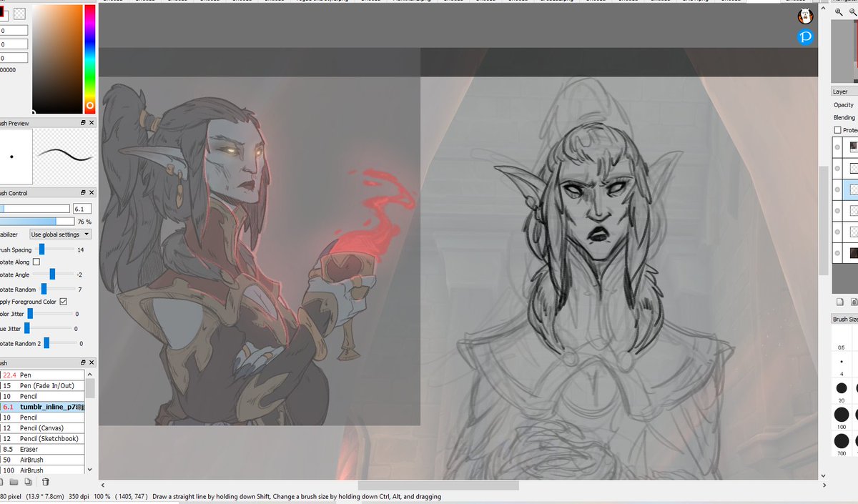Viewport: 858px width, 504px height.
Task: Click the 76 % brush opacity bar
Action: pyautogui.click(x=36, y=222)
